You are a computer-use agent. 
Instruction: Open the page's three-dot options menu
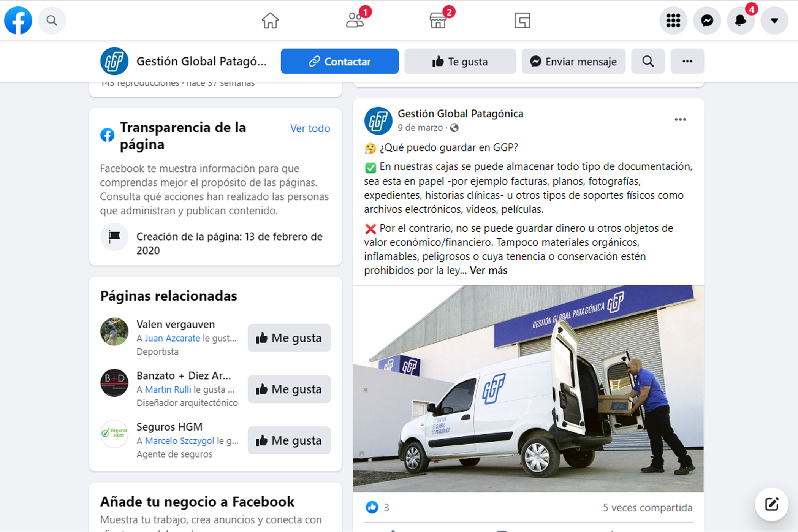pos(687,61)
